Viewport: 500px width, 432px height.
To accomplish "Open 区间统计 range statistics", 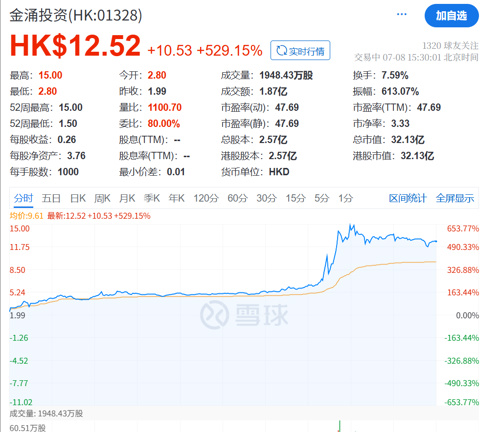I will click(407, 198).
